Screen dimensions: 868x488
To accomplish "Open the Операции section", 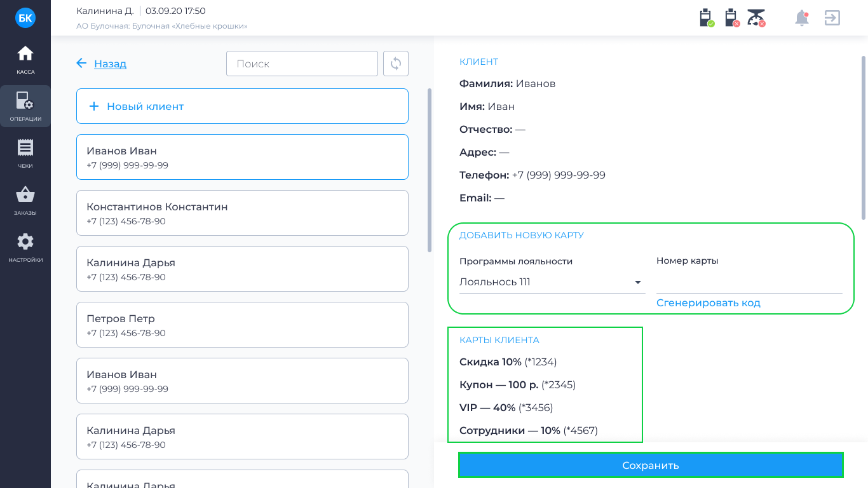I will tap(25, 106).
